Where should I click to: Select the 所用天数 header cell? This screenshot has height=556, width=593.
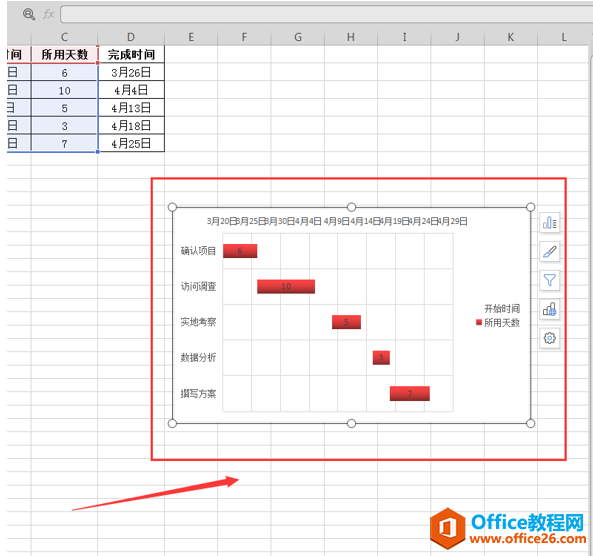pos(64,54)
